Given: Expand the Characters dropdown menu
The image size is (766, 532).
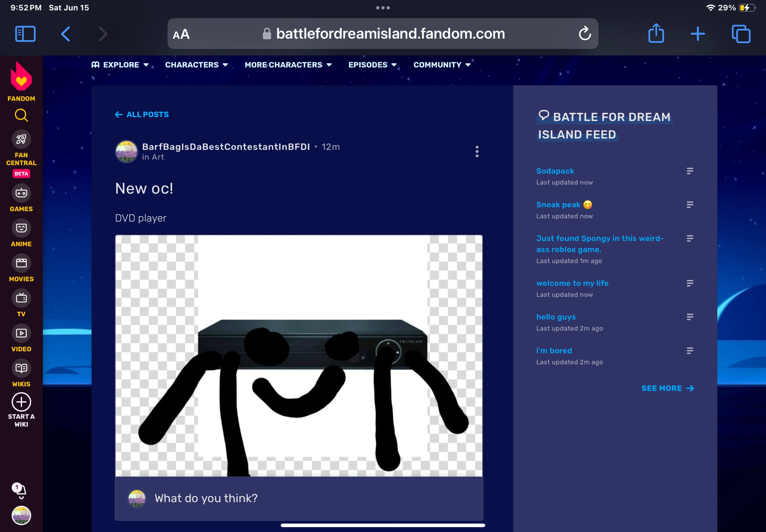Looking at the screenshot, I should point(196,65).
